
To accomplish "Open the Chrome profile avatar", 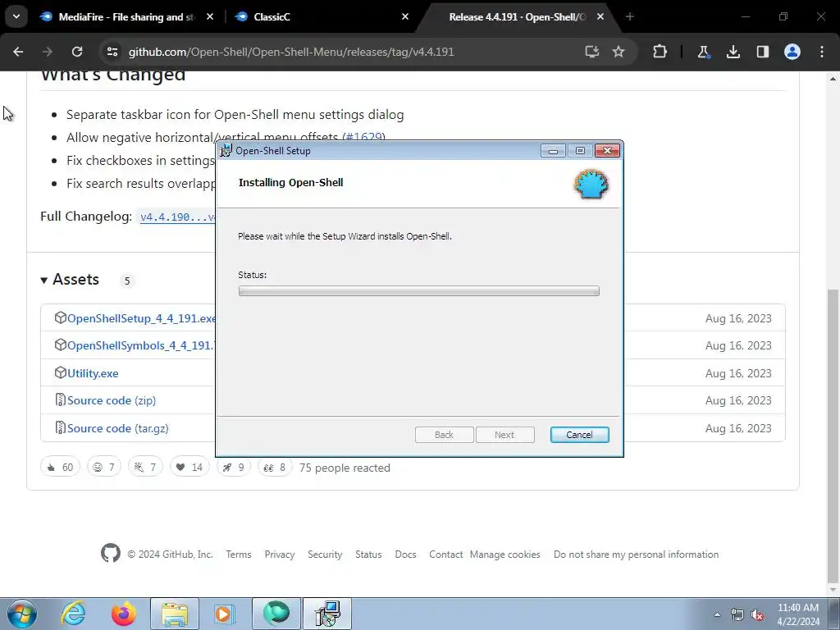I will [792, 52].
